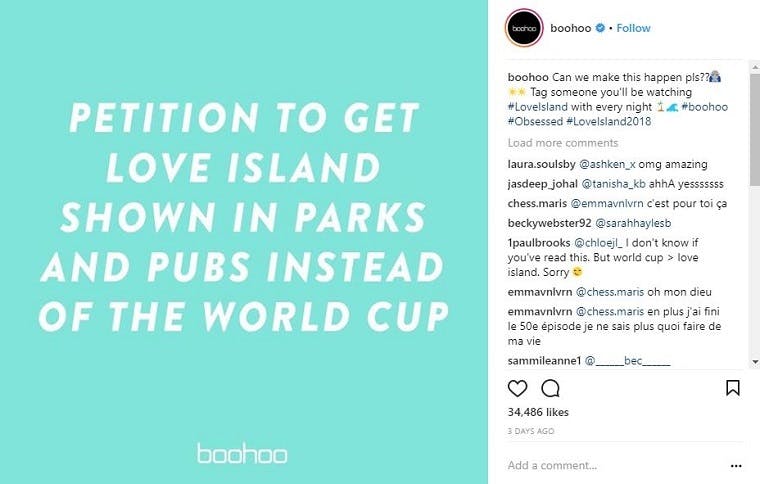Click the verified badge next to boohoo

(x=600, y=28)
